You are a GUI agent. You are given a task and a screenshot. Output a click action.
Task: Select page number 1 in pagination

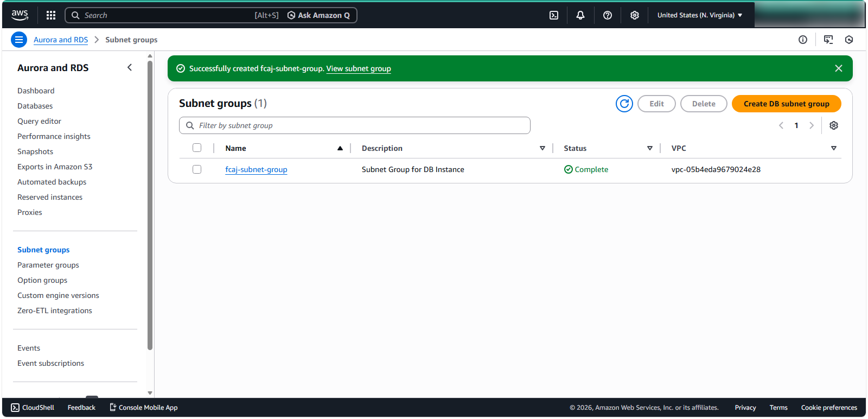click(x=796, y=125)
